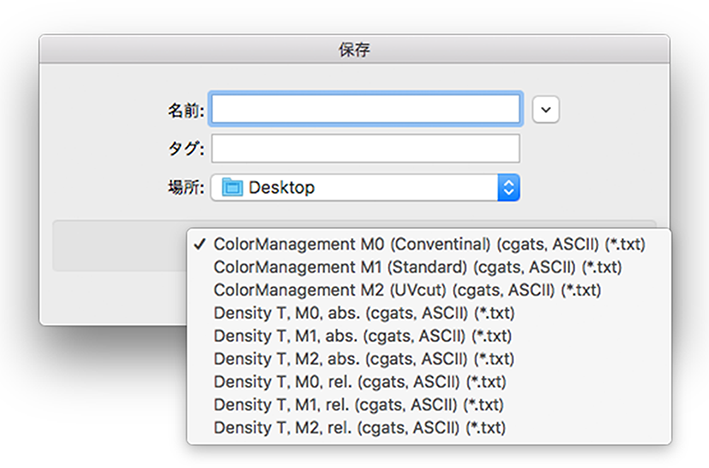
Task: Pick Density T, M2, rel. format
Action: 429,428
